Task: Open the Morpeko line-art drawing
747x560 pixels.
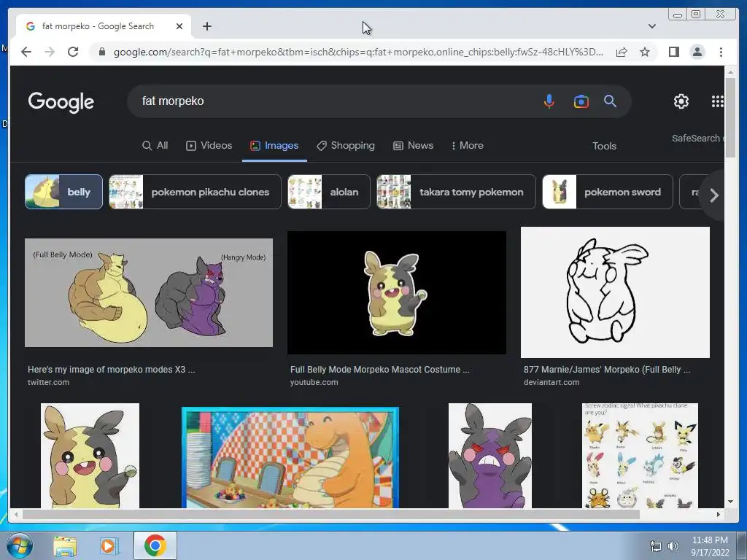Action: point(615,292)
